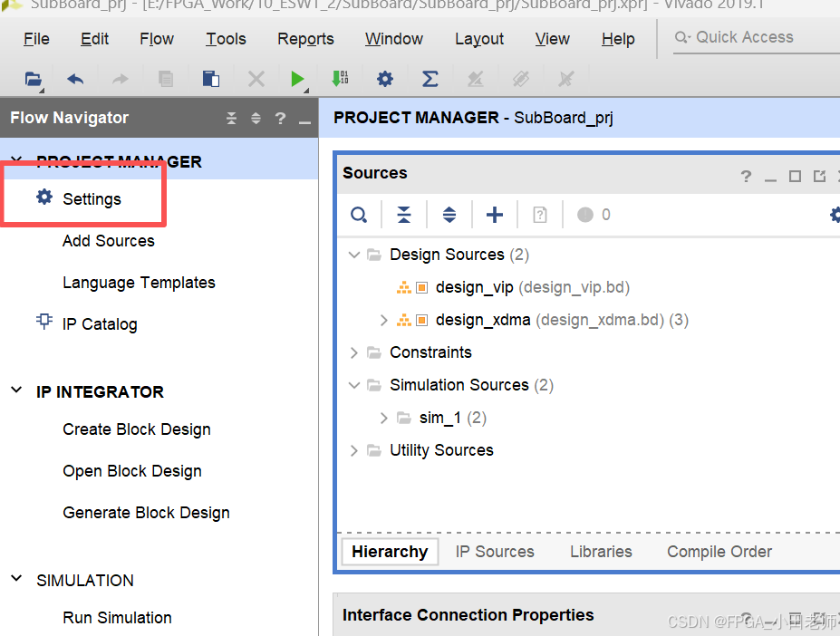Open the Tools menu

226,39
